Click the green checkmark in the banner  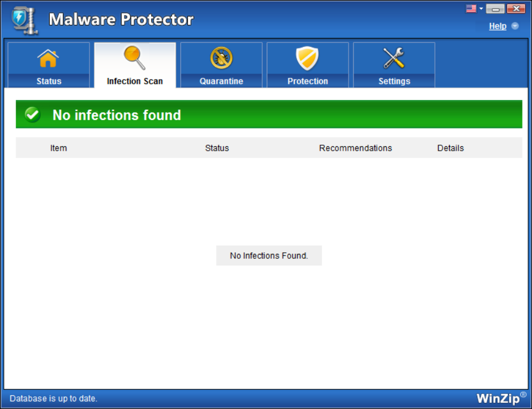coord(33,115)
